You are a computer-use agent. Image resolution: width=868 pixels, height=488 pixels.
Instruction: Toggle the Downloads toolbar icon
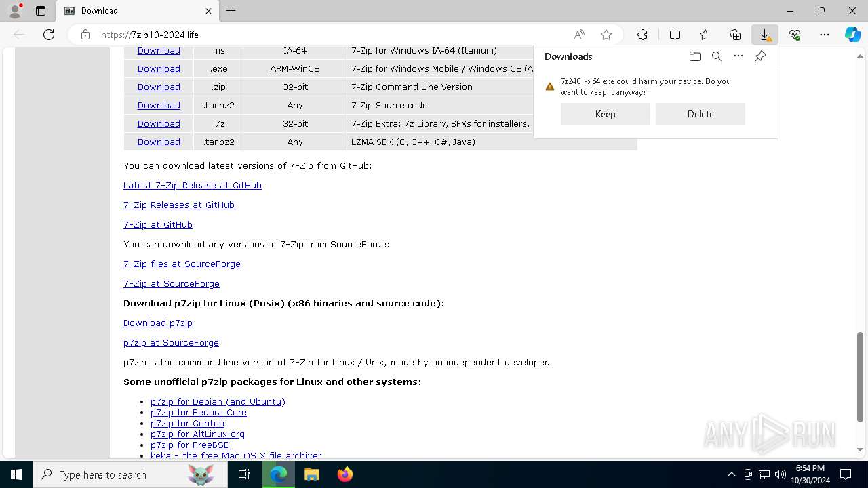pyautogui.click(x=765, y=35)
